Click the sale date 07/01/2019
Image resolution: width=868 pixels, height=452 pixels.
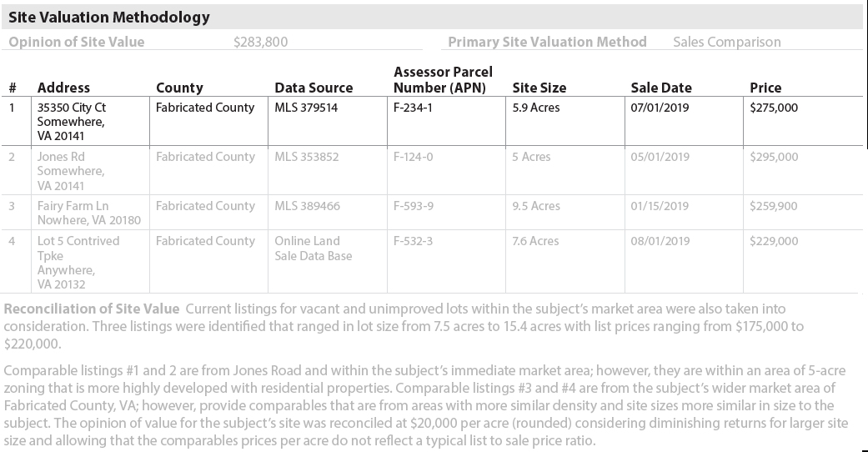pos(660,108)
